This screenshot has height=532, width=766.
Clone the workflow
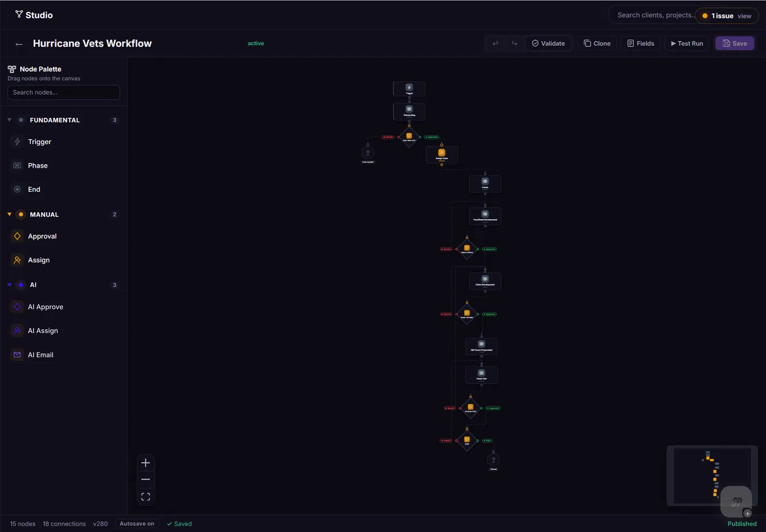point(597,43)
